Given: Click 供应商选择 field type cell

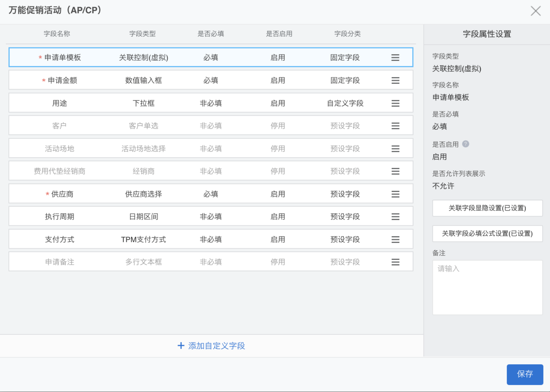Looking at the screenshot, I should click(143, 194).
